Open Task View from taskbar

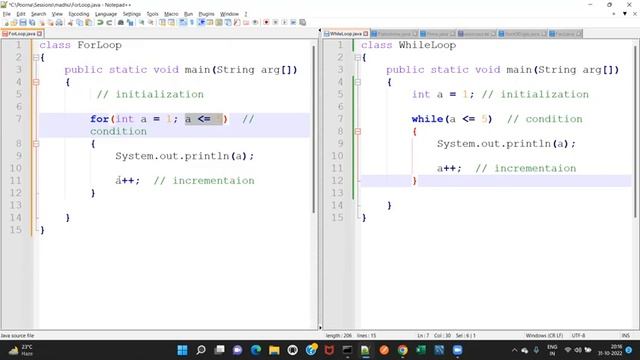point(219,350)
